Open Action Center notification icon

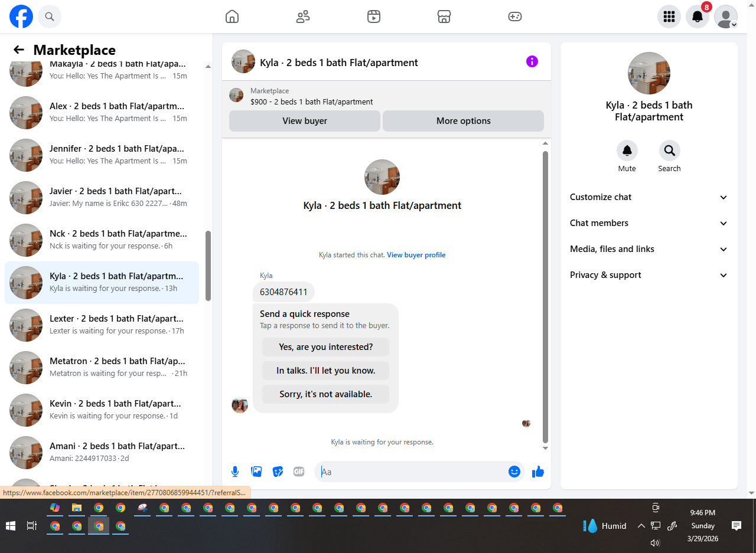[737, 526]
